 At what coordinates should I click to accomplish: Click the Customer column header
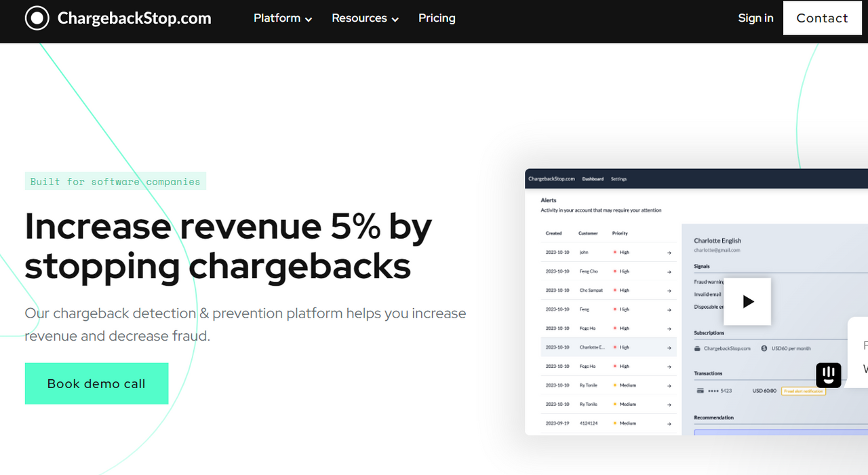click(588, 233)
